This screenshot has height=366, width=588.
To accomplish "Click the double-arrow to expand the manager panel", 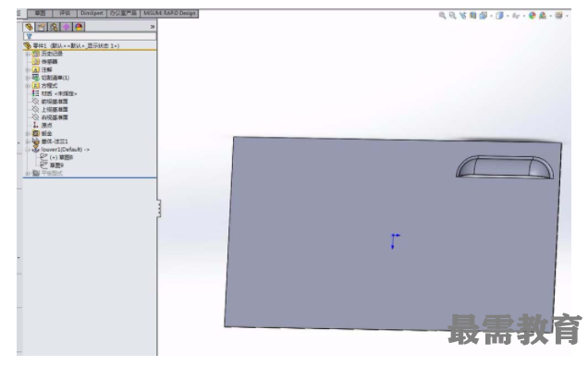I will (153, 27).
